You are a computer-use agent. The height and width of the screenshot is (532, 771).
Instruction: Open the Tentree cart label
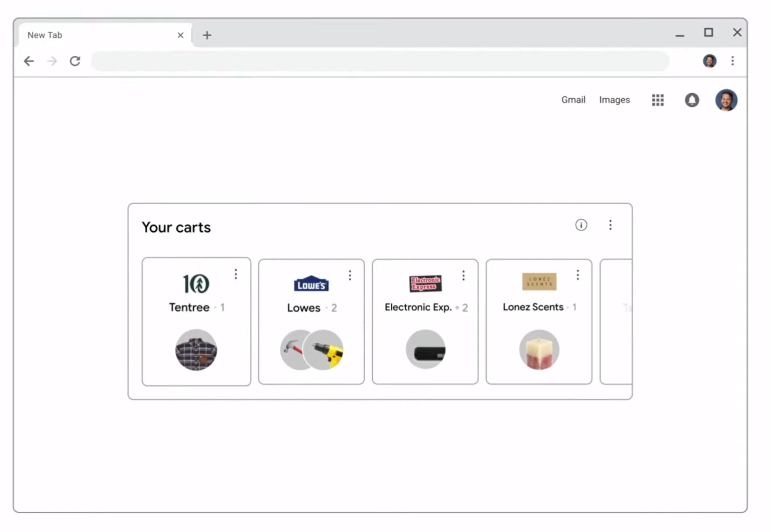[189, 307]
